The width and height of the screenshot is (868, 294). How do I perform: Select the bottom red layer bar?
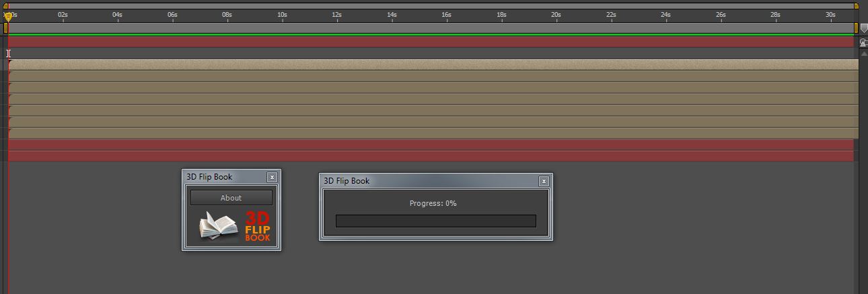[x=431, y=156]
